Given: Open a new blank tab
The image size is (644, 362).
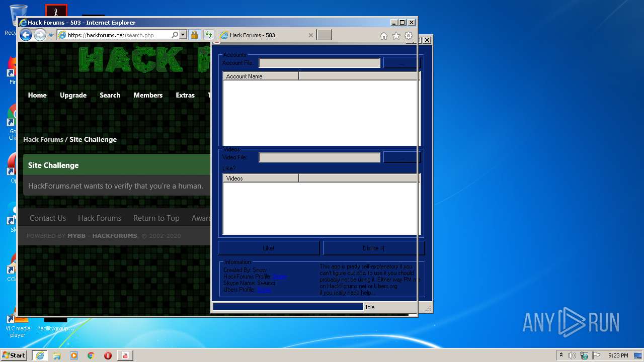Looking at the screenshot, I should pos(325,35).
